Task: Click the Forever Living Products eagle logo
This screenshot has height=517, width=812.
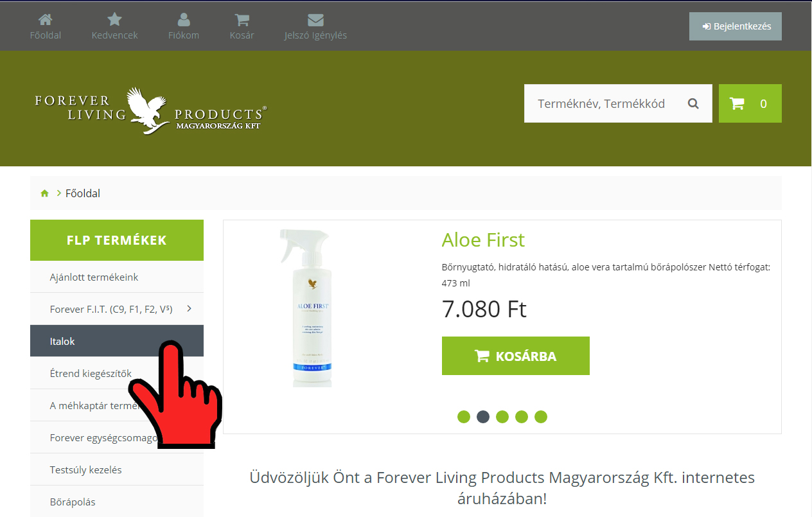Action: [x=150, y=110]
